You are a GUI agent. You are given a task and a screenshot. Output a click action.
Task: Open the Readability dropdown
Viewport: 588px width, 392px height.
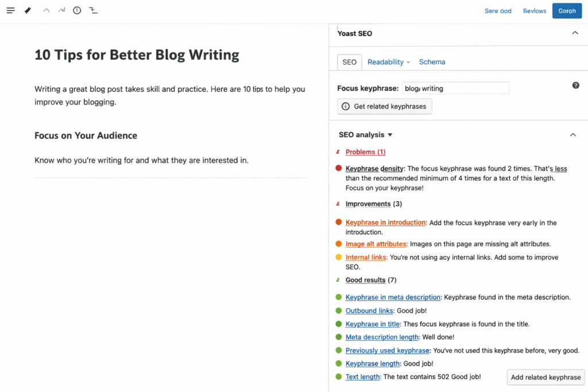coord(389,61)
